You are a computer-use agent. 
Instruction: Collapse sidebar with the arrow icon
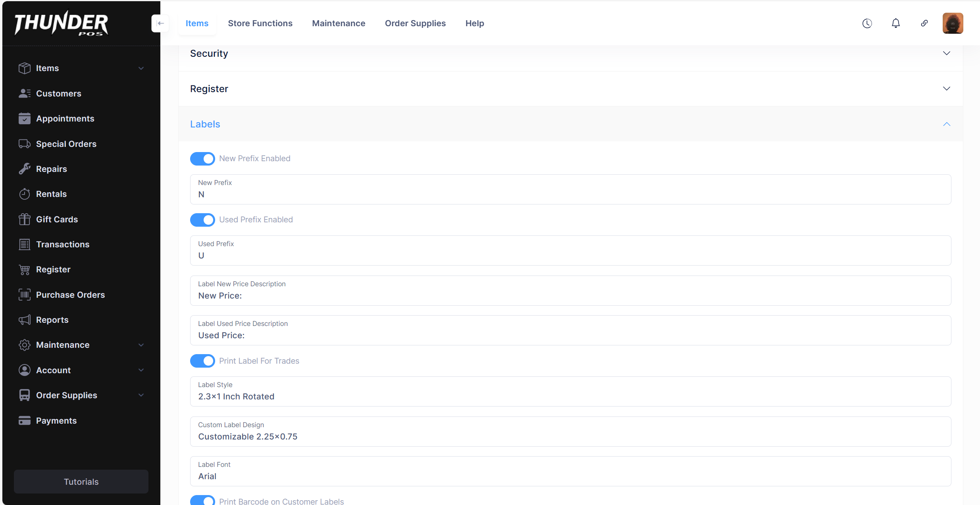coord(160,23)
